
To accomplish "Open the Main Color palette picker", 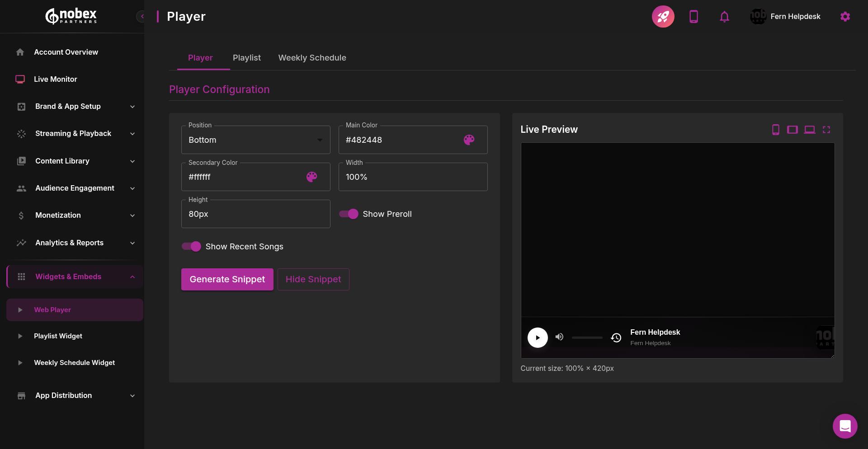I will click(469, 140).
